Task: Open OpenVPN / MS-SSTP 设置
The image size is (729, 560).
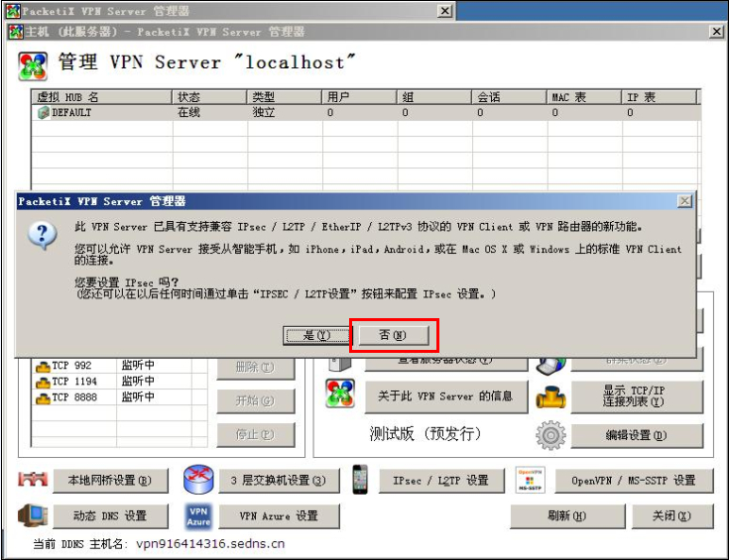Action: coord(634,480)
